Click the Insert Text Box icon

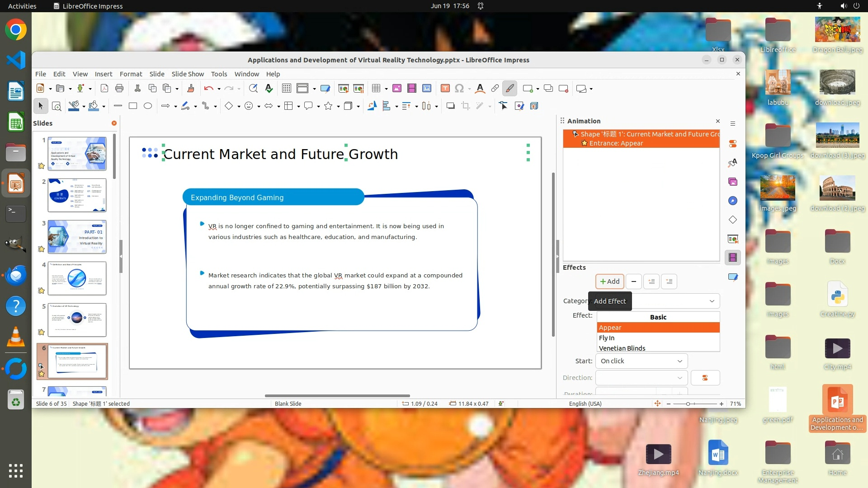pos(445,89)
